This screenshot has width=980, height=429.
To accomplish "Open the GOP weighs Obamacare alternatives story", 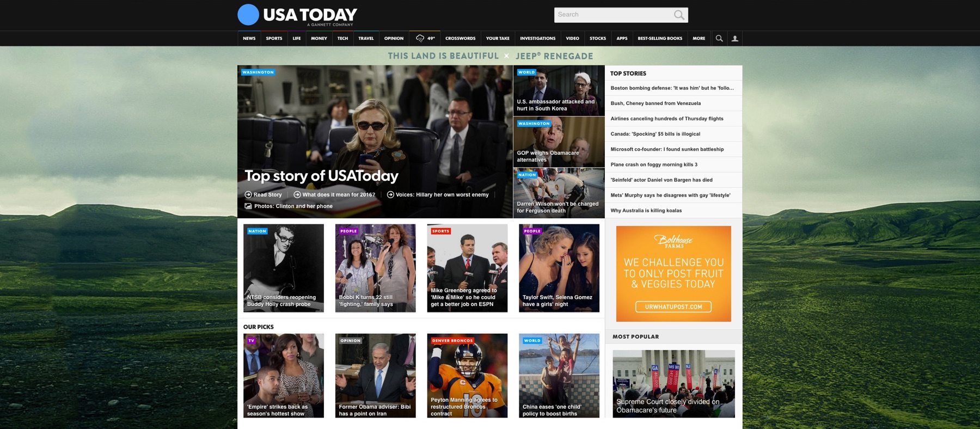I will [559, 142].
